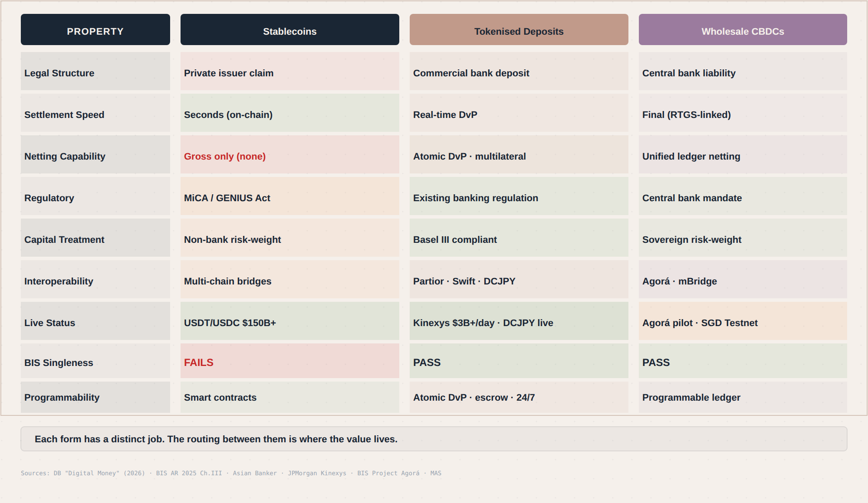Select the Agorá · mBridge cell
The image size is (868, 503).
[743, 279]
